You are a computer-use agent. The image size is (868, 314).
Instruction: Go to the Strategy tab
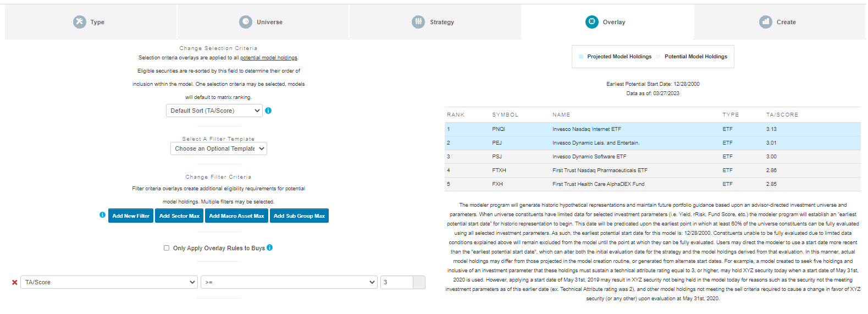[434, 22]
